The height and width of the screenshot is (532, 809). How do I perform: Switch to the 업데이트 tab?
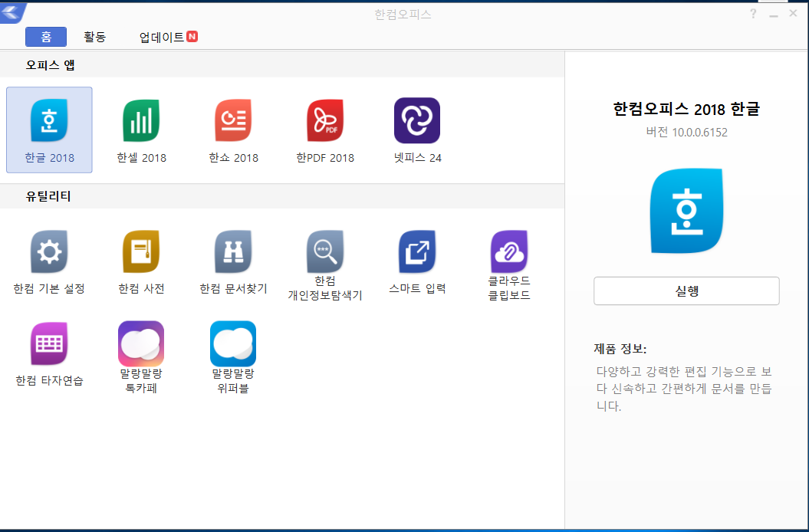tap(168, 37)
